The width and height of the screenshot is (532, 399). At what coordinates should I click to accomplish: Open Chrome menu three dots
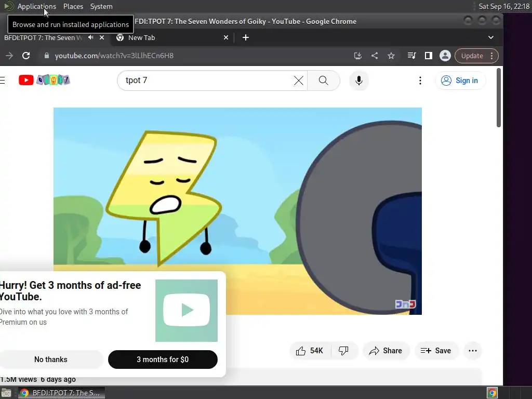(x=491, y=56)
